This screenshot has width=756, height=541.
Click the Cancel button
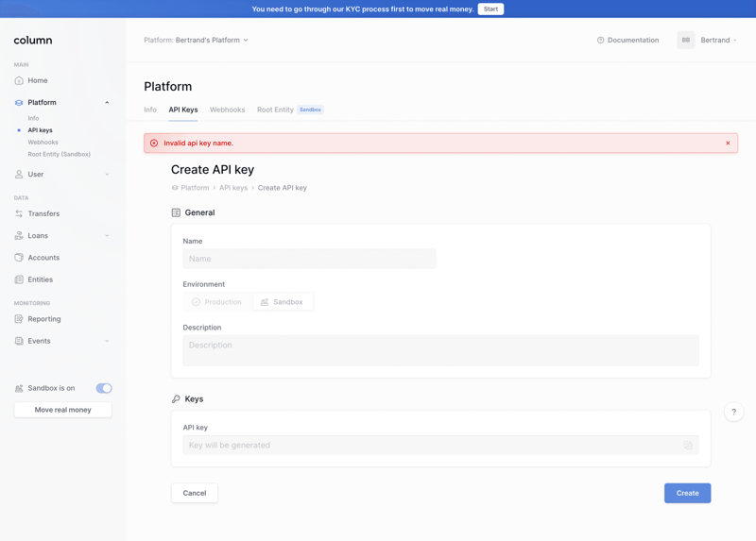[x=195, y=493]
